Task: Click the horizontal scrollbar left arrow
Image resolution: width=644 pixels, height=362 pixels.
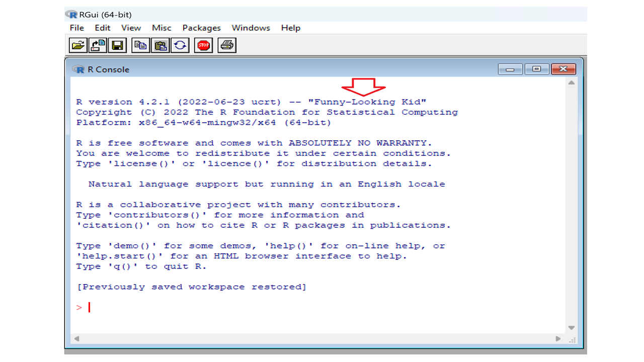Action: pyautogui.click(x=76, y=339)
